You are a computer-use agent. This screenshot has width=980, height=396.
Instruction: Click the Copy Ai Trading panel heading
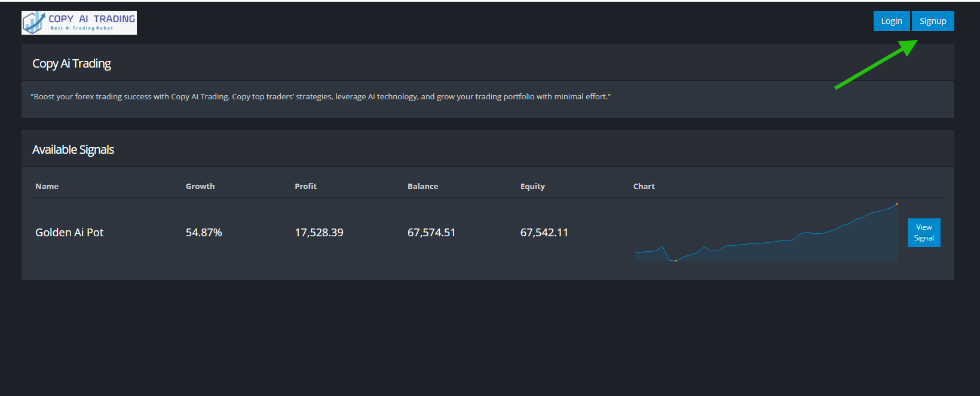pos(72,63)
